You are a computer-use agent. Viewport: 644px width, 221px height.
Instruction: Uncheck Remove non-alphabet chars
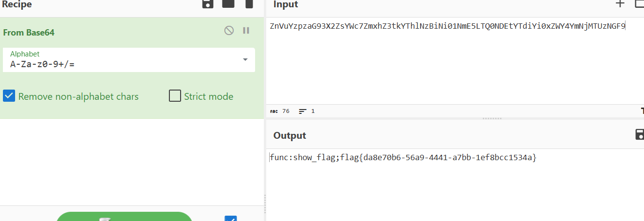(9, 96)
